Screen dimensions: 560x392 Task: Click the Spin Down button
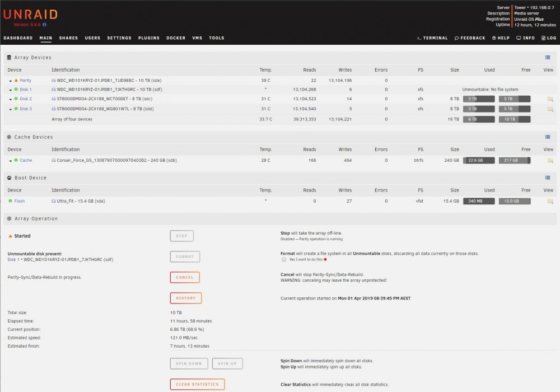(189, 364)
